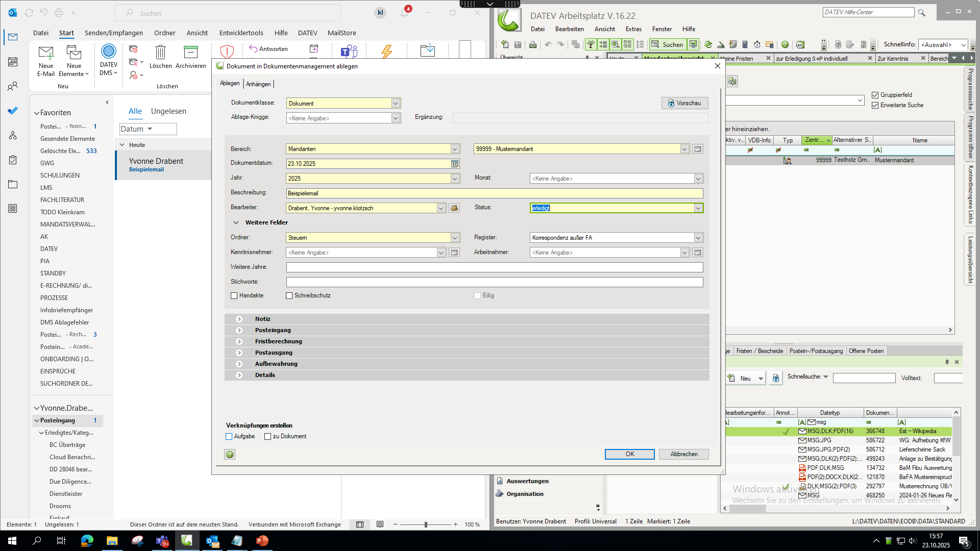This screenshot has width=980, height=551.
Task: Toggle the Schreibschutz checkbox
Action: click(x=289, y=296)
